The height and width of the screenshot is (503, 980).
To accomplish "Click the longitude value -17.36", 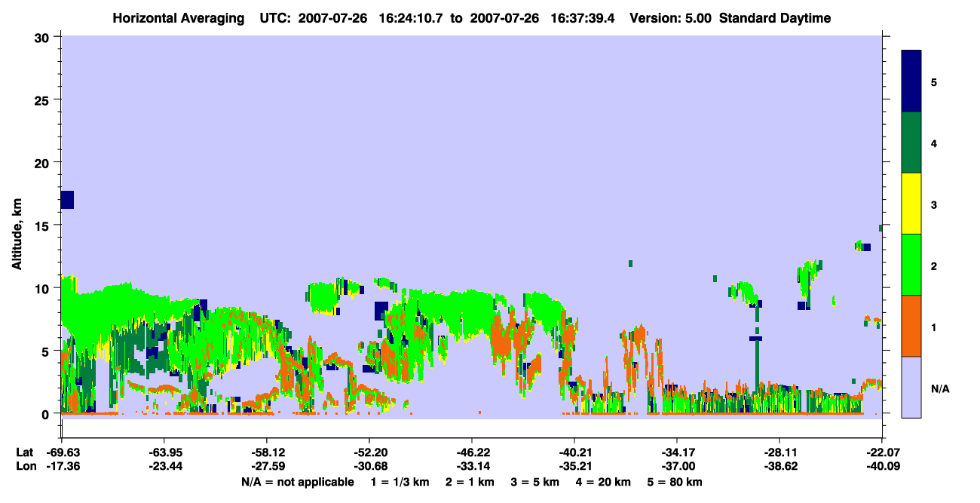I will coord(62,467).
